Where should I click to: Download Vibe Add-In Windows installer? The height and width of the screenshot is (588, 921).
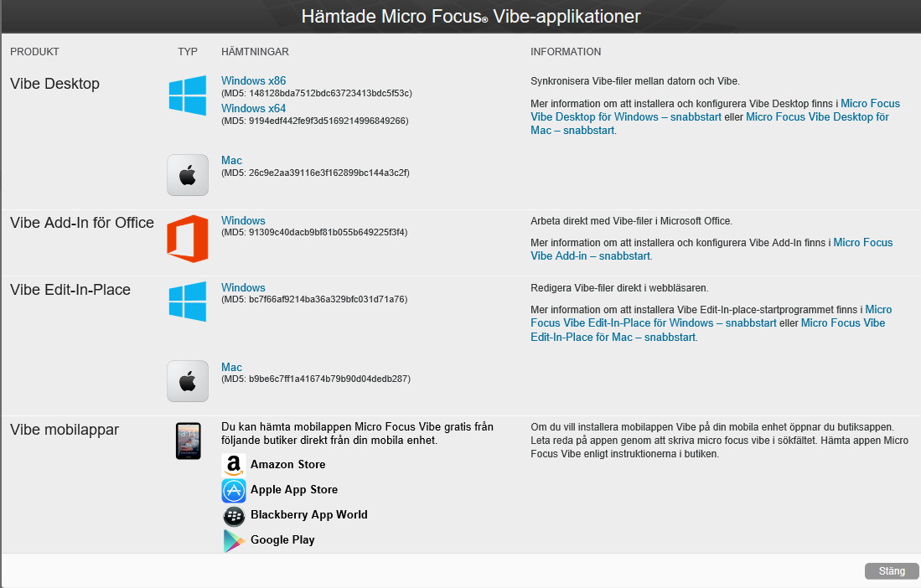coord(243,221)
